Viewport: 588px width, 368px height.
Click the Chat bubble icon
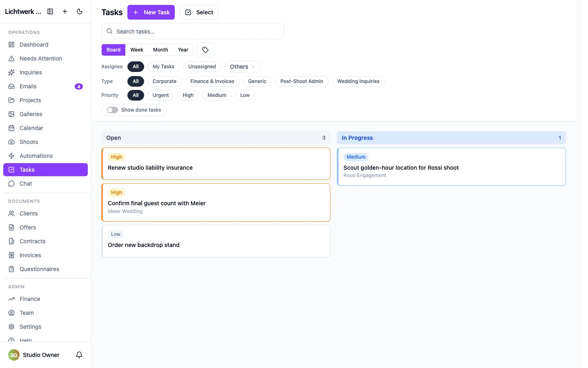[11, 184]
